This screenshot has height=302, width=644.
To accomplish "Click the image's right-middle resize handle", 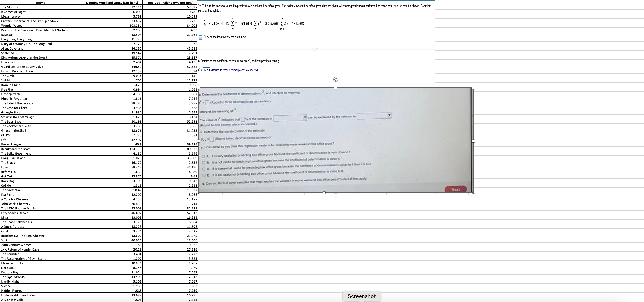I will 473,141.
